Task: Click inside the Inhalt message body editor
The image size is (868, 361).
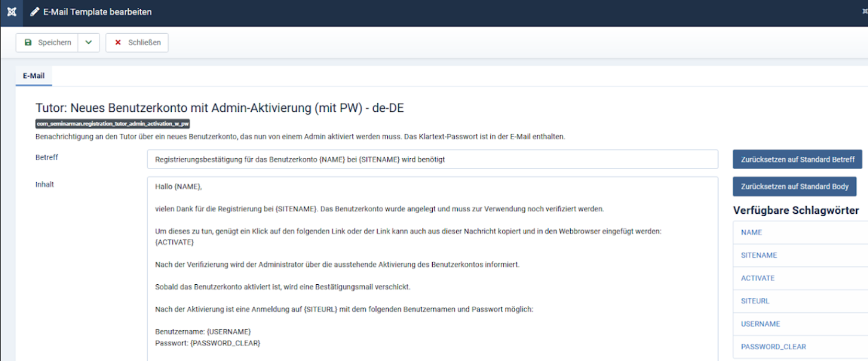Action: [x=432, y=266]
